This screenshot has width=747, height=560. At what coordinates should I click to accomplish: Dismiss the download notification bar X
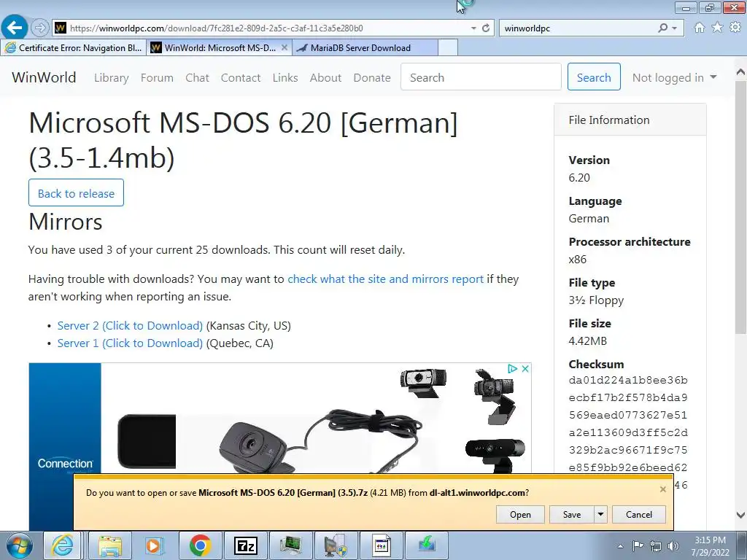tap(662, 489)
